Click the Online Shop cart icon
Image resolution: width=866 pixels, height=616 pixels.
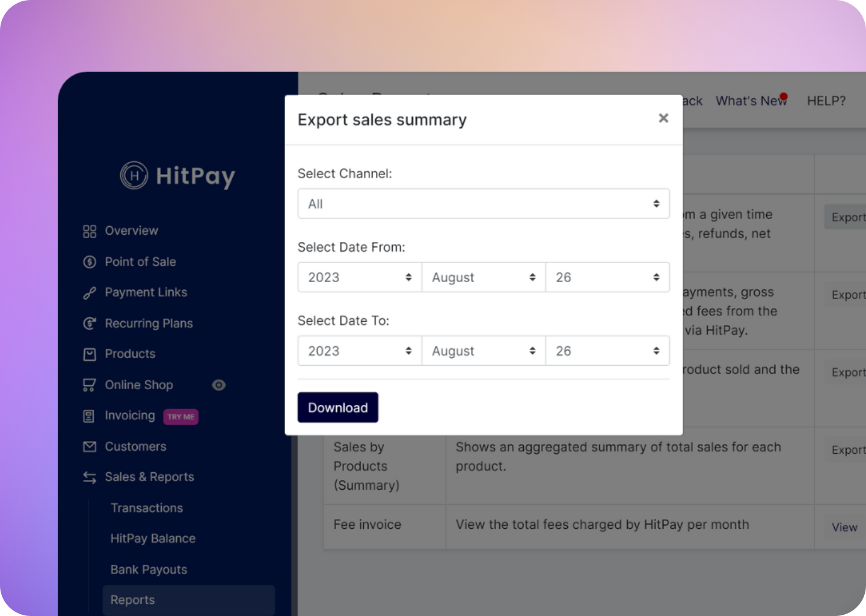point(90,385)
